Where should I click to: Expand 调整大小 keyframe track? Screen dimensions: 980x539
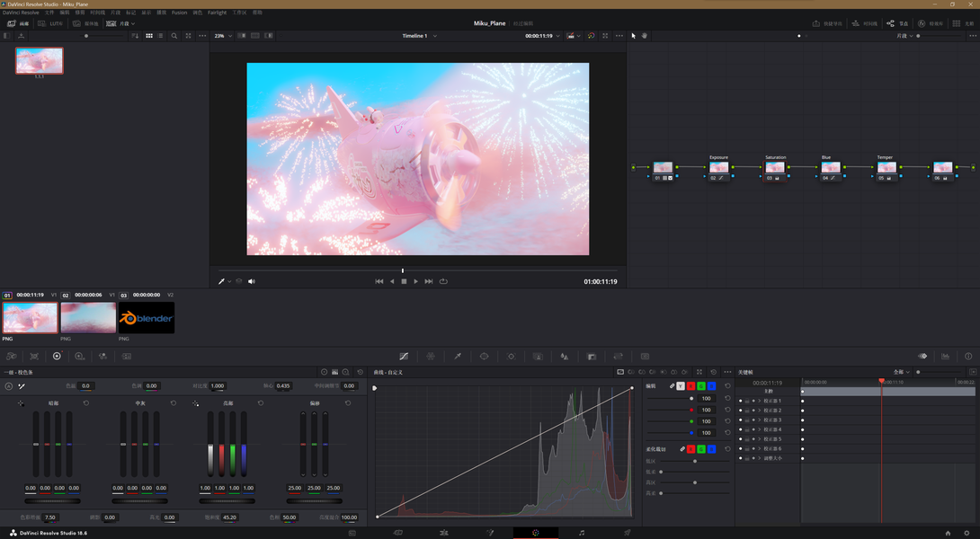point(760,458)
